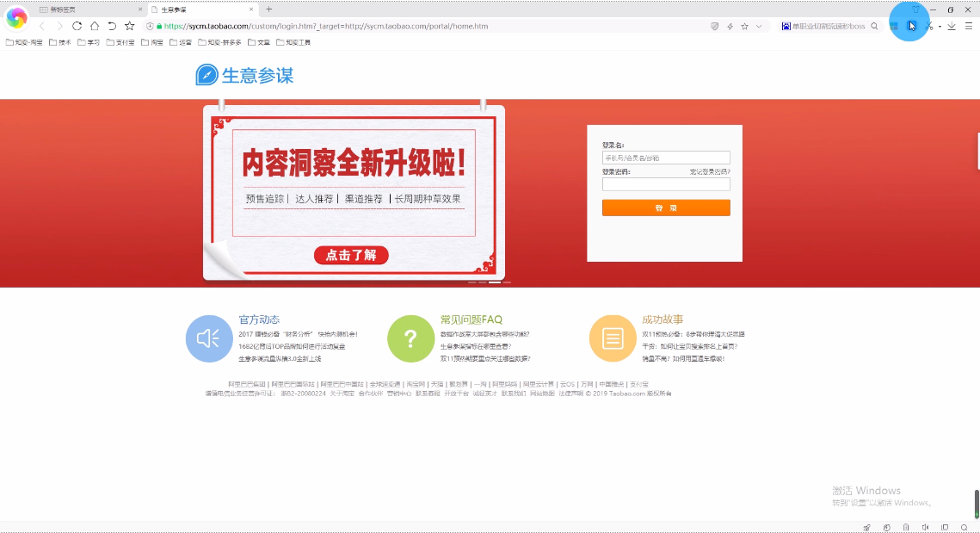Open a new tab with plus button

[268, 9]
